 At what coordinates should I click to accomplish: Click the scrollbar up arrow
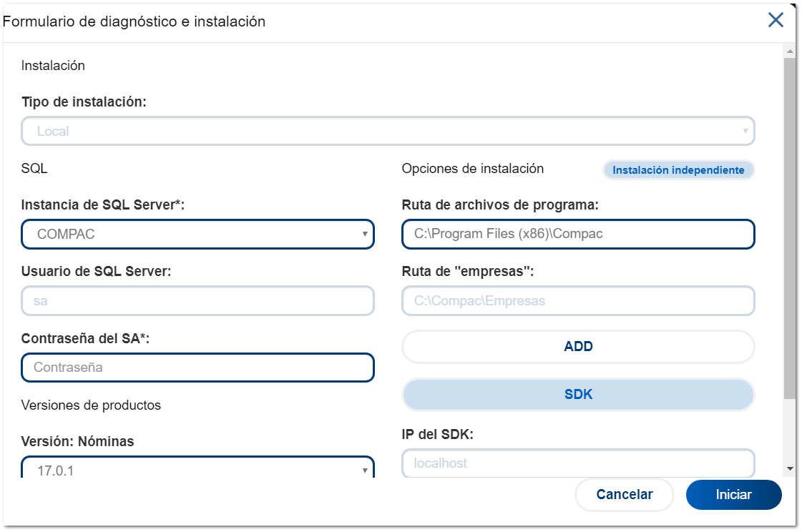790,52
